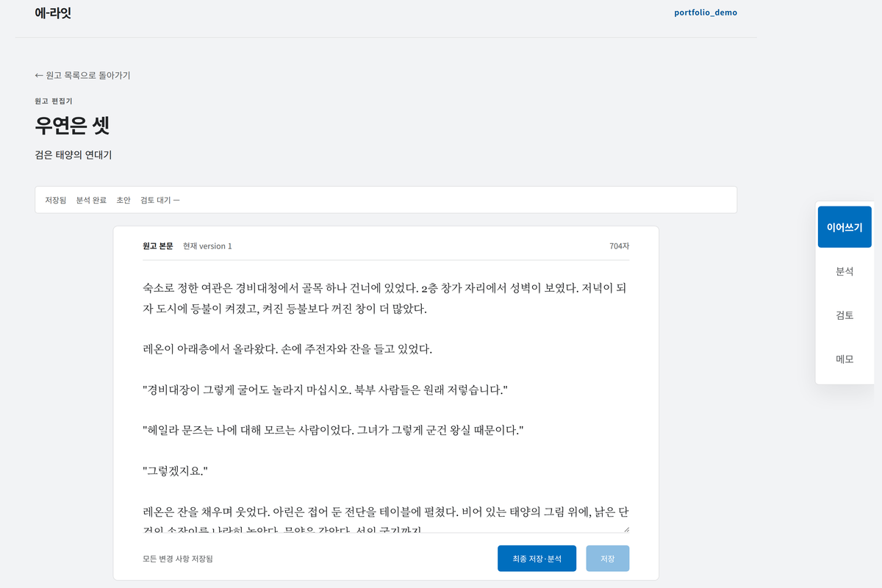Click the quote starting "경비대장이 그렇게 굴어도

pos(325,390)
